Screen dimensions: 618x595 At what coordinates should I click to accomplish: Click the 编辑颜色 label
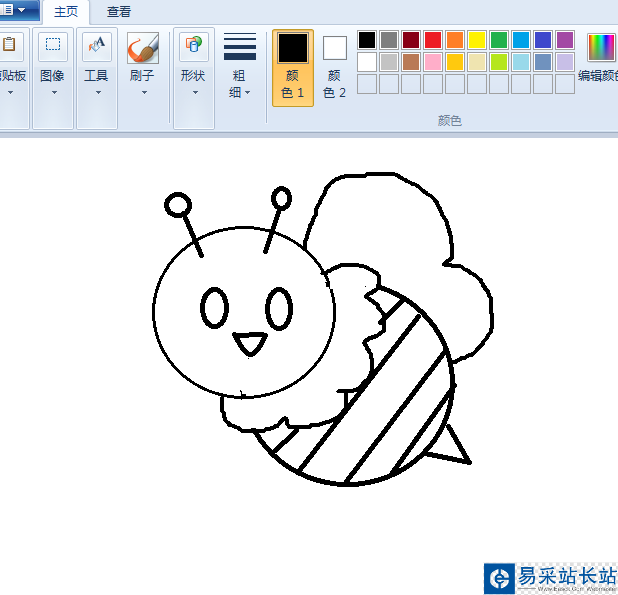(598, 76)
